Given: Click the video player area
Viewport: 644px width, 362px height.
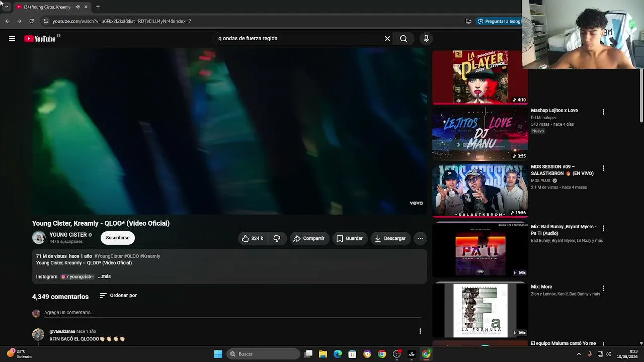Looking at the screenshot, I should click(229, 132).
